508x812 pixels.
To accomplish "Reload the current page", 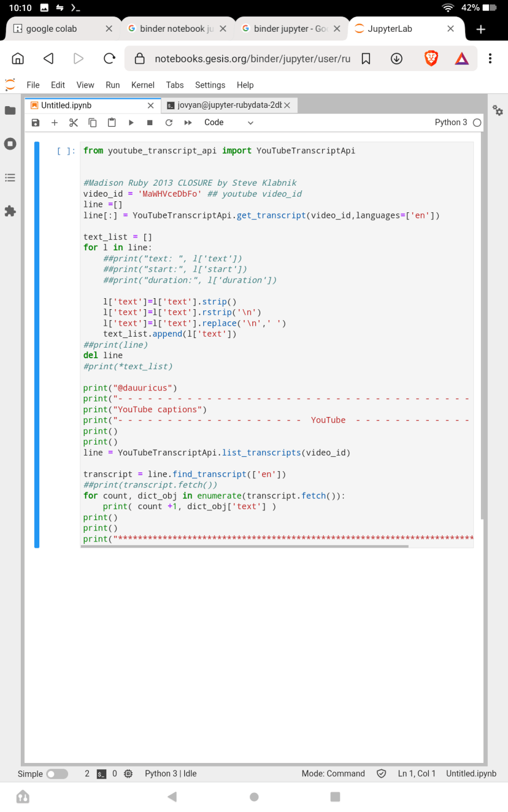I will tap(109, 58).
